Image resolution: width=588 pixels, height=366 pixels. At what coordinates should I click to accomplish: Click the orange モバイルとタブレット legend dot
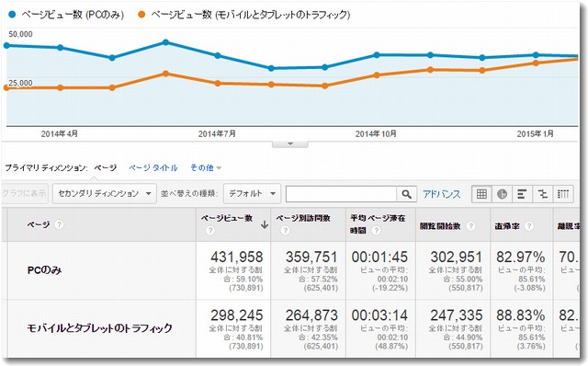click(141, 15)
